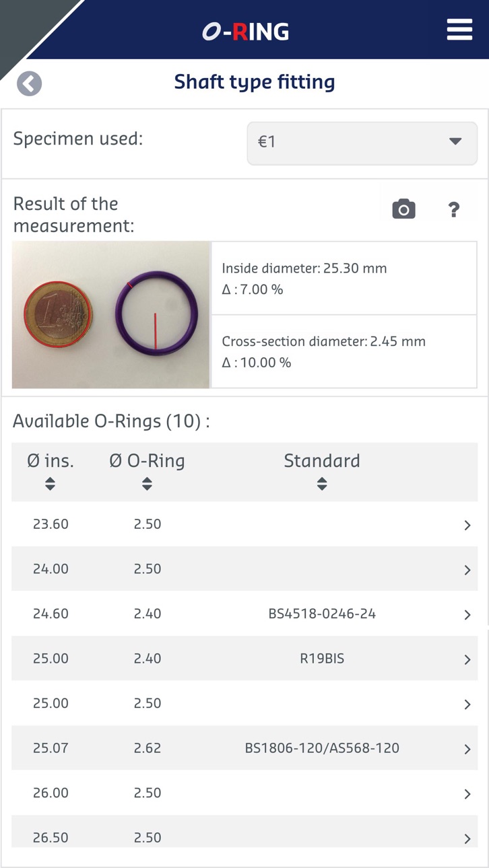Image resolution: width=489 pixels, height=868 pixels.
Task: Tap the camera icon to retake measurement
Action: [403, 209]
